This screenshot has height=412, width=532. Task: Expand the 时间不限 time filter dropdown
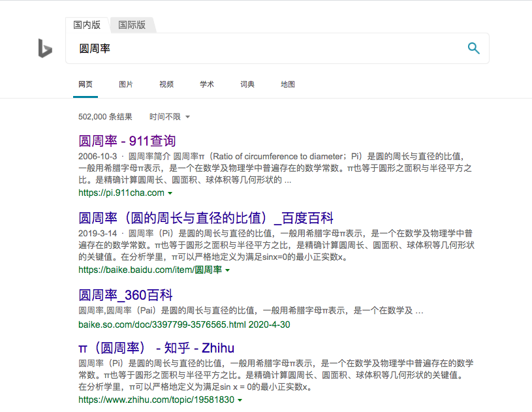170,117
